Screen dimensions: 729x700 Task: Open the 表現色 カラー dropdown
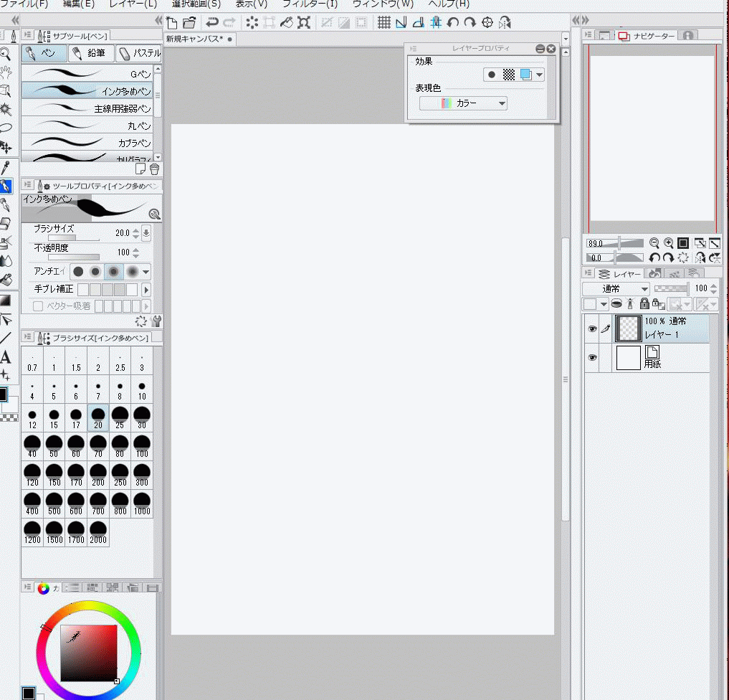[x=463, y=103]
